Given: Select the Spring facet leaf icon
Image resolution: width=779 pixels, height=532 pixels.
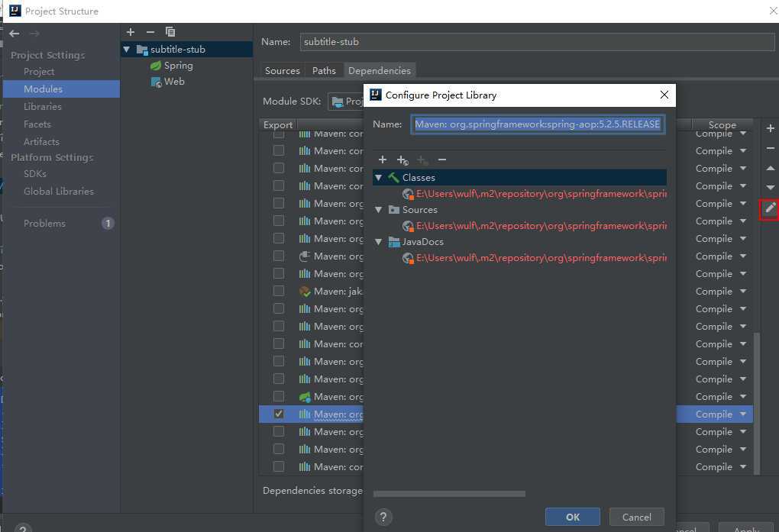Looking at the screenshot, I should tap(156, 66).
